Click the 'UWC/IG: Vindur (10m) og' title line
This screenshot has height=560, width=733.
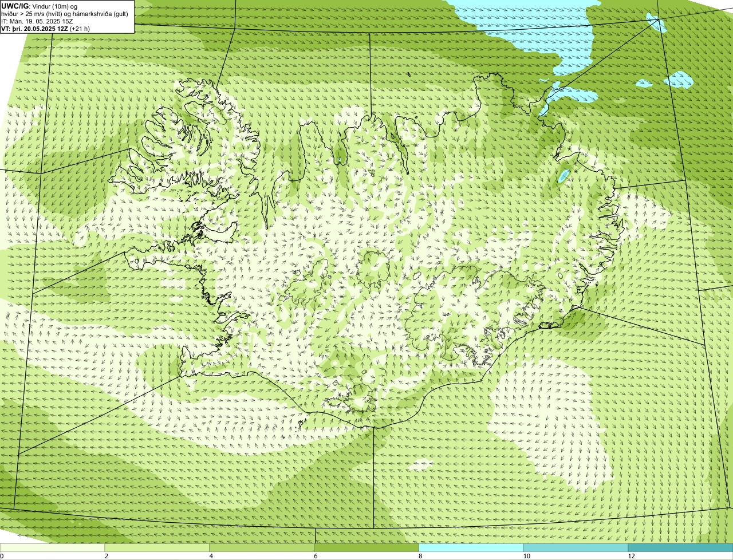[x=40, y=6]
